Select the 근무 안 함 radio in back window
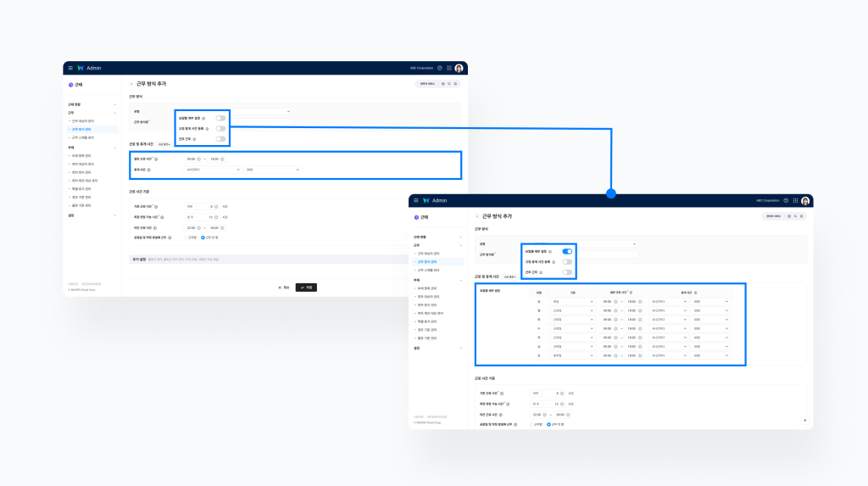 click(203, 237)
